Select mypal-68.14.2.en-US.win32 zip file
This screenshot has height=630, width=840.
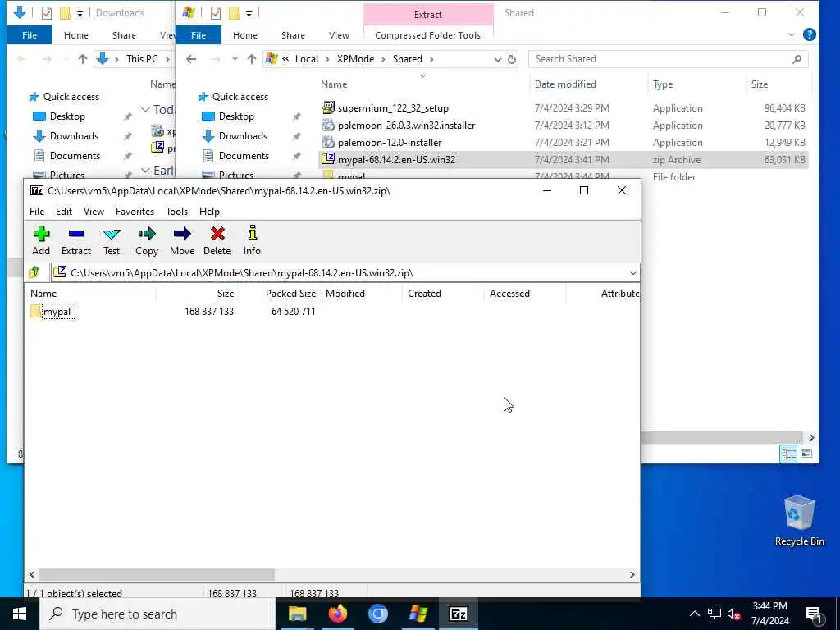point(563,160)
